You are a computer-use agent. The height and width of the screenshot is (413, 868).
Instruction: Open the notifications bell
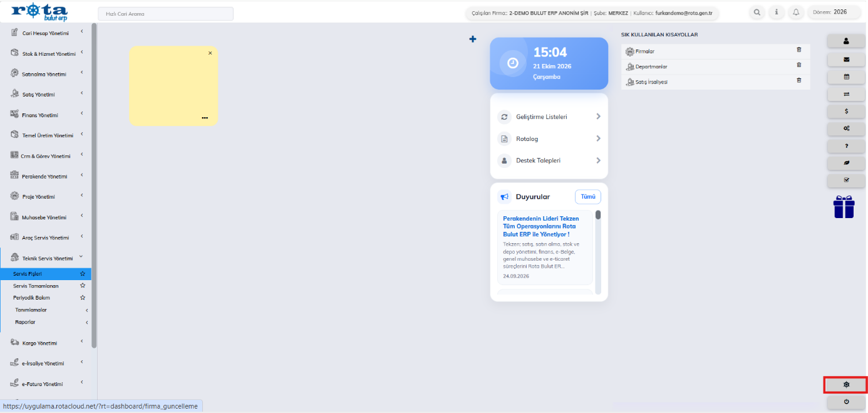click(x=796, y=13)
